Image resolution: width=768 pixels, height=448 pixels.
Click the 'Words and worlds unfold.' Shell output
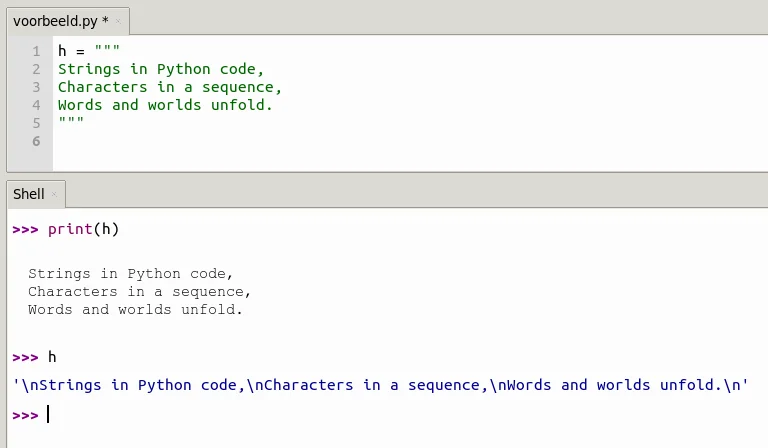[135, 309]
